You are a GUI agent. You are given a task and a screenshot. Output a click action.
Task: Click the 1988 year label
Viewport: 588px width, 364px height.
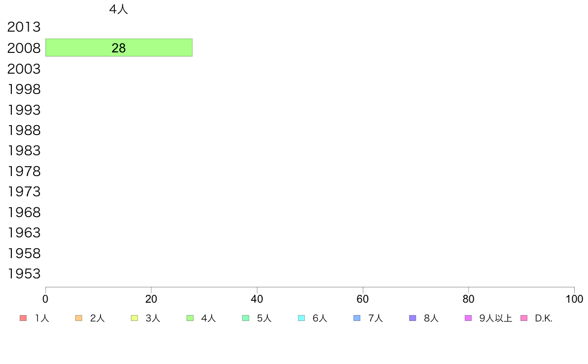(24, 131)
